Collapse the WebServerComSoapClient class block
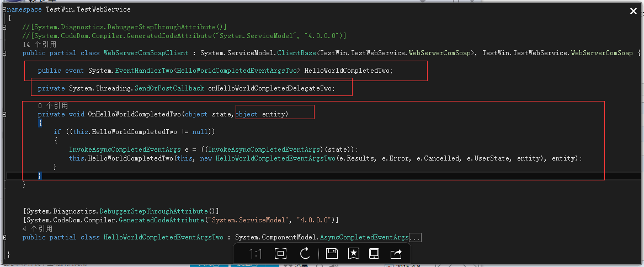Image resolution: width=644 pixels, height=267 pixels. [x=4, y=54]
